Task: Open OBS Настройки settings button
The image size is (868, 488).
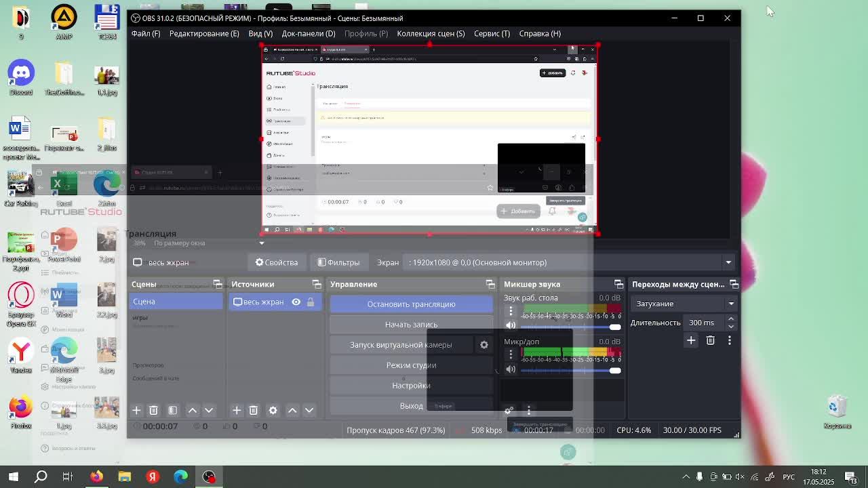Action: (x=411, y=386)
